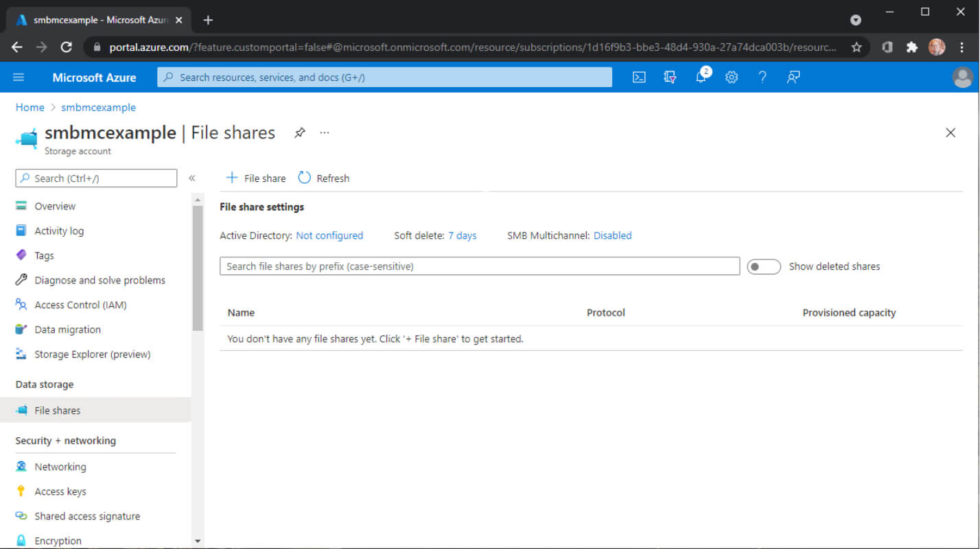Bookmark this page with the star

tap(856, 47)
